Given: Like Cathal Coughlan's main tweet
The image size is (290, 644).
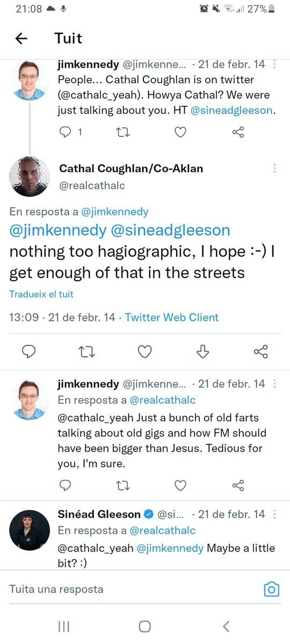Looking at the screenshot, I should (144, 352).
